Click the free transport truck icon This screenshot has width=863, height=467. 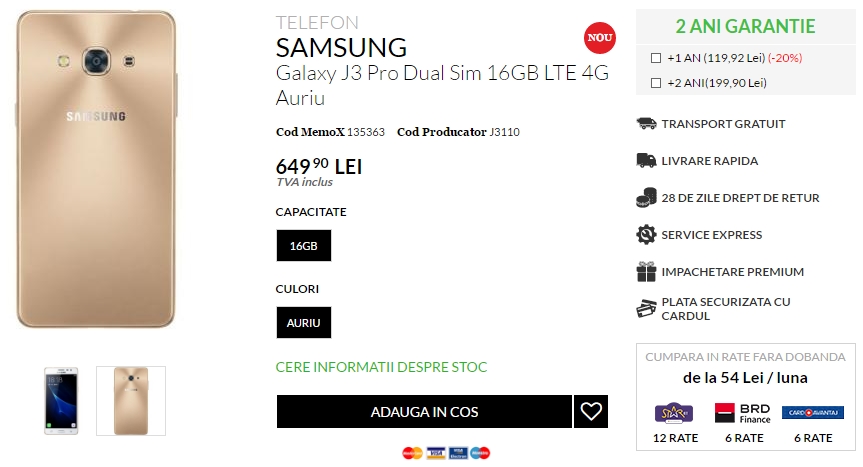tap(646, 124)
